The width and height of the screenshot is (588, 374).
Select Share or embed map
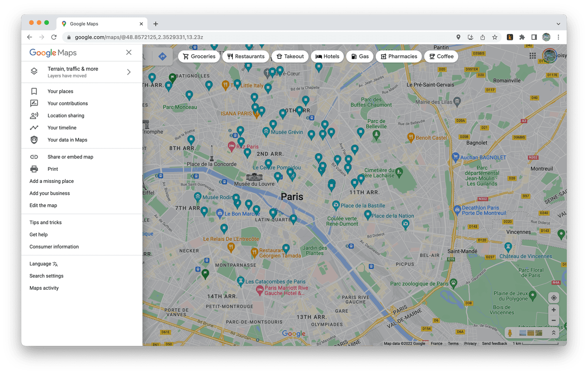click(x=70, y=157)
